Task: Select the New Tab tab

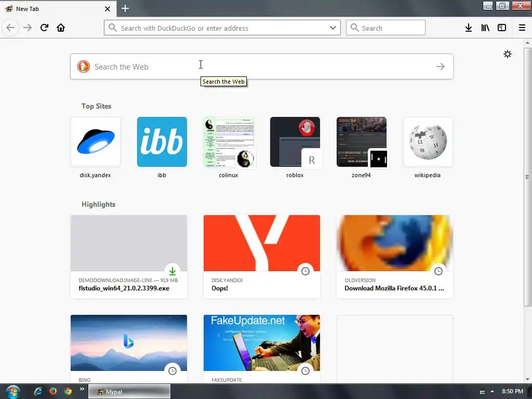Action: point(58,9)
